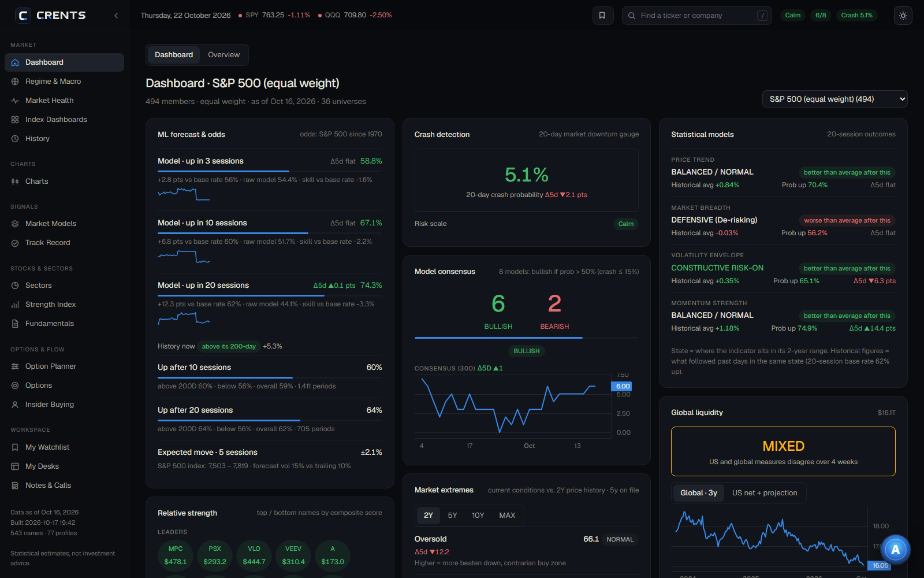924x578 pixels.
Task: Open the S&P 500 (equal weight) universe dropdown
Action: tap(834, 99)
